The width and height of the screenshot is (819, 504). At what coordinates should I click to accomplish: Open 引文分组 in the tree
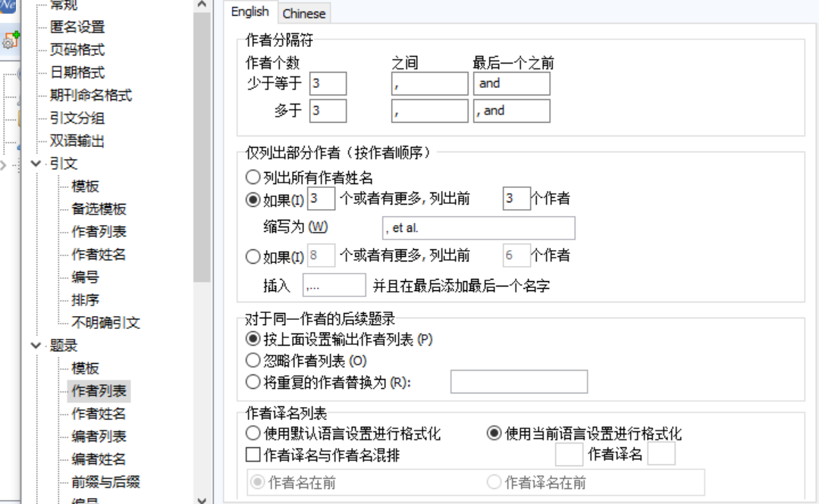(77, 118)
